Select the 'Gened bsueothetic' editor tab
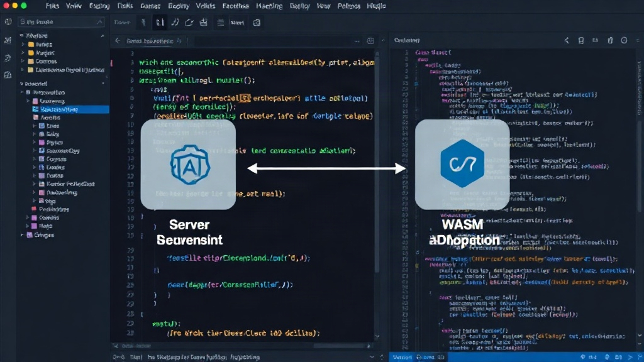This screenshot has height=362, width=644. (x=150, y=41)
